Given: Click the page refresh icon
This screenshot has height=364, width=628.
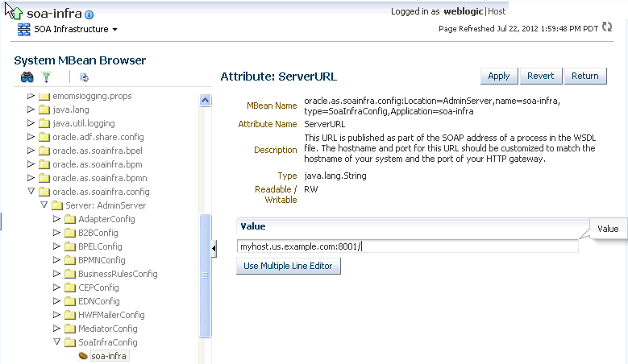Looking at the screenshot, I should point(607,27).
